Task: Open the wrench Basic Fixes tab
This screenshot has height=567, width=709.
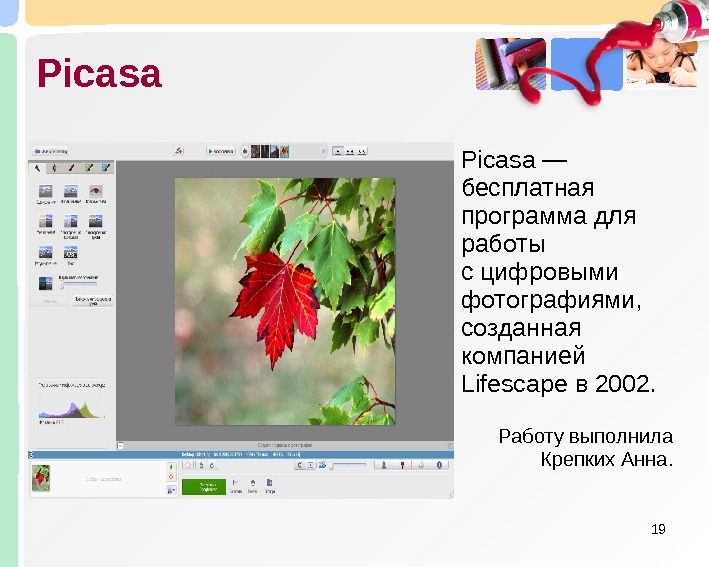Action: coord(37,168)
